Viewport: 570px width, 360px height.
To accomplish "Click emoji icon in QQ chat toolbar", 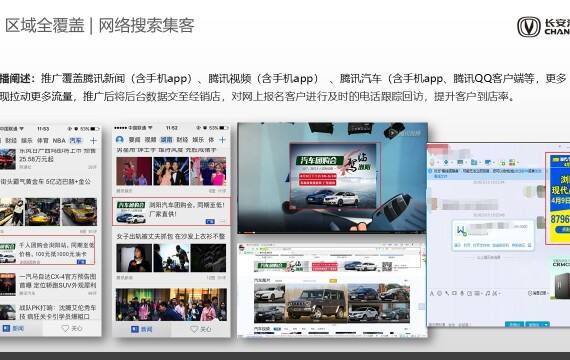I will click(439, 293).
